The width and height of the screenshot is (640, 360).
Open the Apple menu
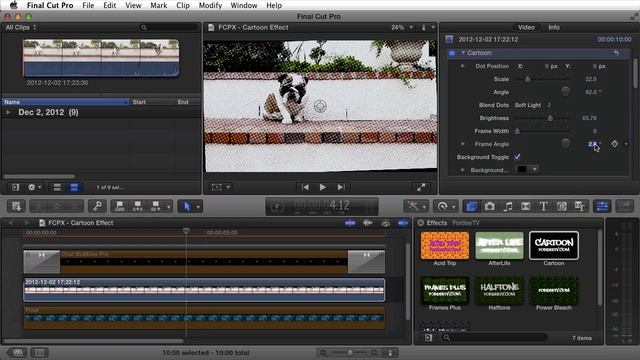pos(13,5)
